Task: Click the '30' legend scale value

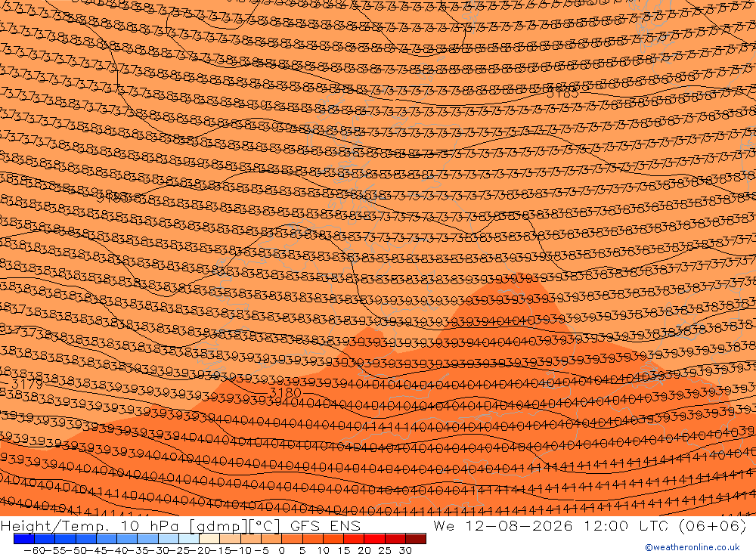Action: [x=405, y=550]
